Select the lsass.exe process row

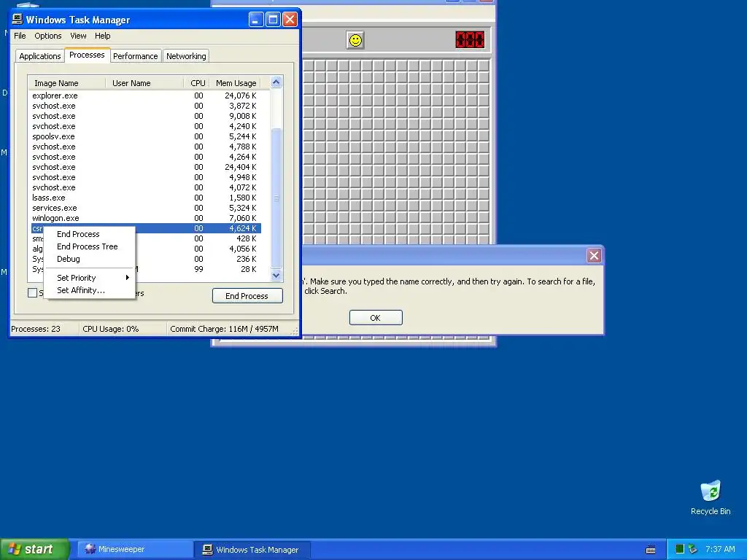(x=146, y=198)
